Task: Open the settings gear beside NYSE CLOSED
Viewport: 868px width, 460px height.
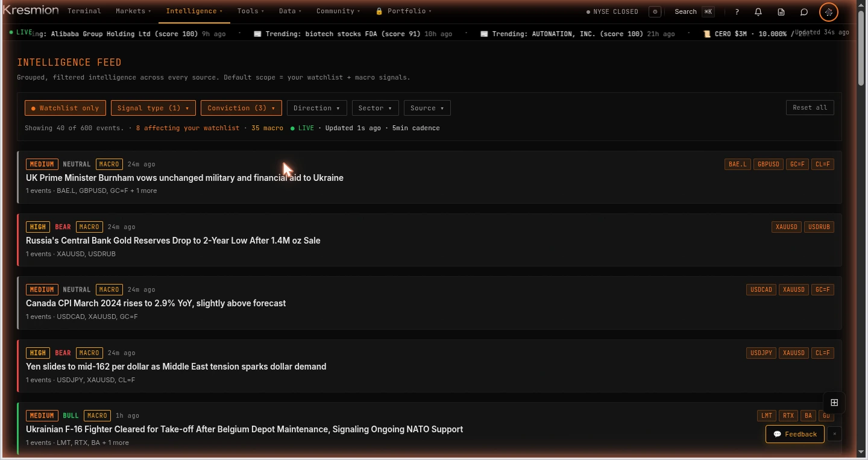Action: tap(655, 11)
